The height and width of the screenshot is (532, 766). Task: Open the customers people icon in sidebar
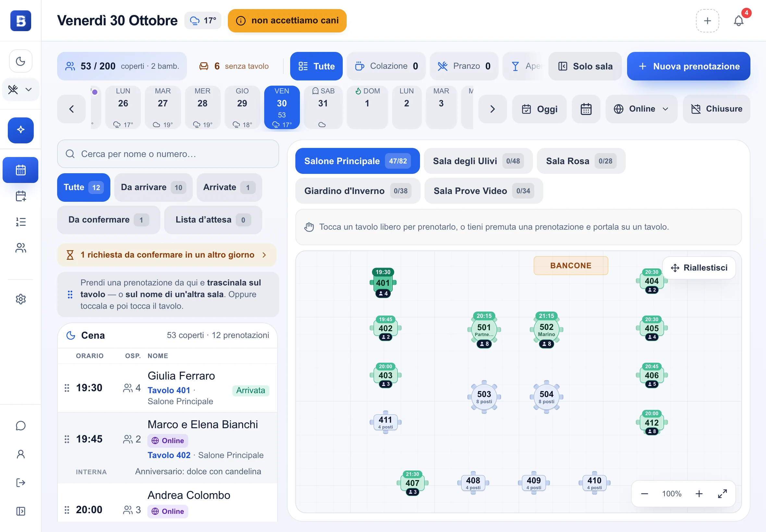[21, 248]
